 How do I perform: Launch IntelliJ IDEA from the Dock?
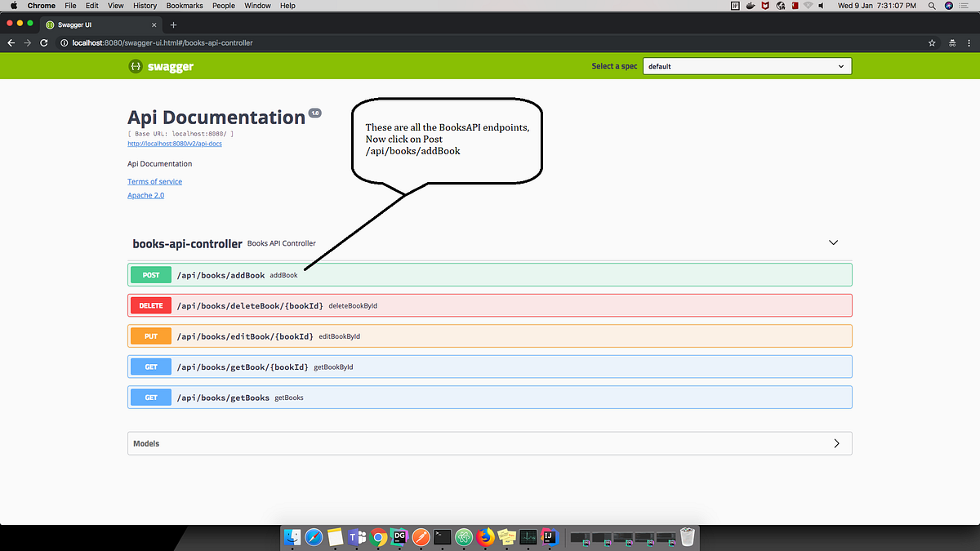pyautogui.click(x=549, y=536)
